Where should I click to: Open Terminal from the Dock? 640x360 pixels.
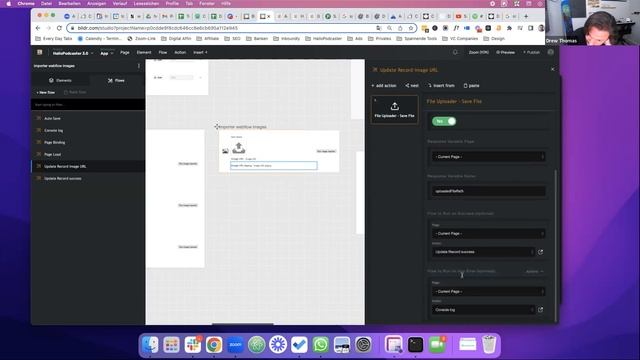coord(416,345)
